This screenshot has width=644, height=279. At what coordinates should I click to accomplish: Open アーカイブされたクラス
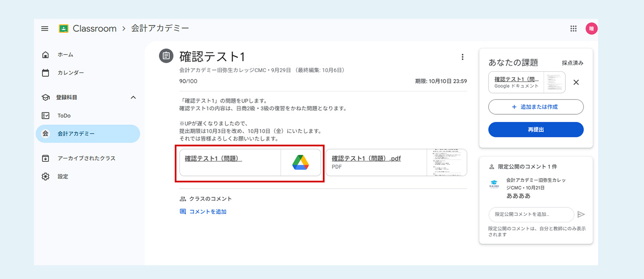(86, 158)
